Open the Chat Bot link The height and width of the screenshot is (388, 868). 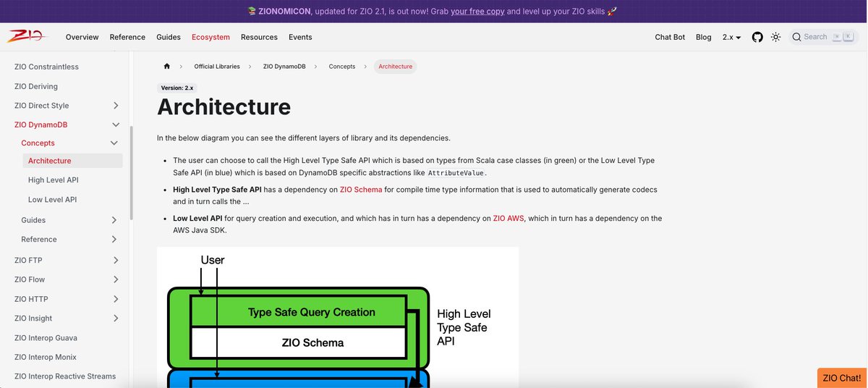tap(670, 37)
